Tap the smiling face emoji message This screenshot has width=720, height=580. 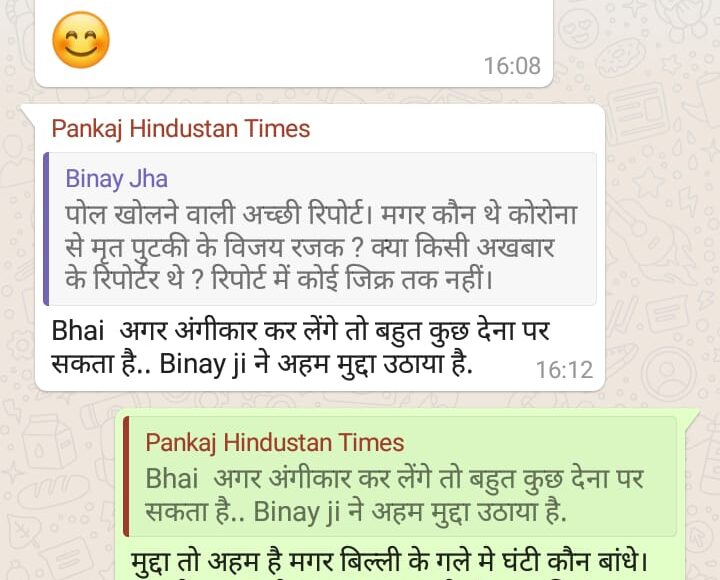click(81, 40)
